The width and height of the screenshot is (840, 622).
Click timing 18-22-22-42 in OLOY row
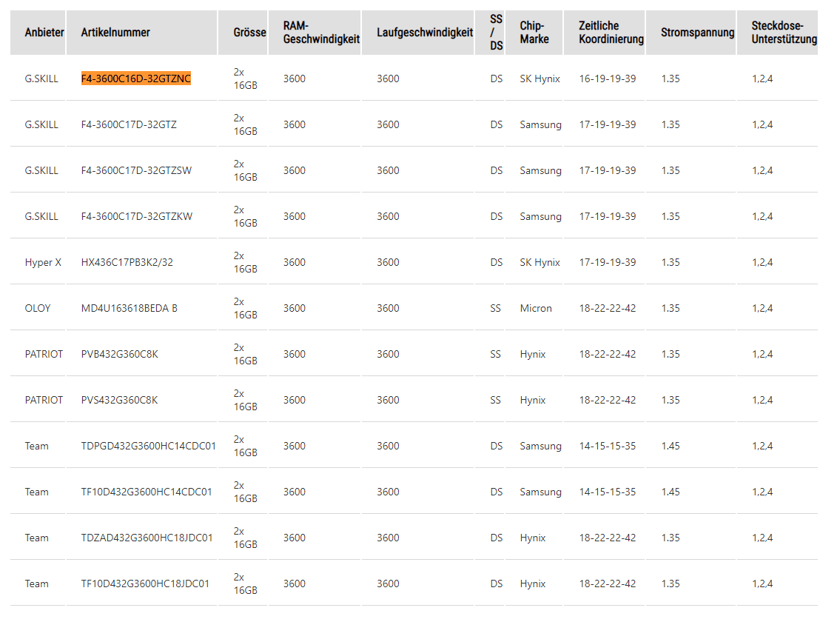coord(608,309)
